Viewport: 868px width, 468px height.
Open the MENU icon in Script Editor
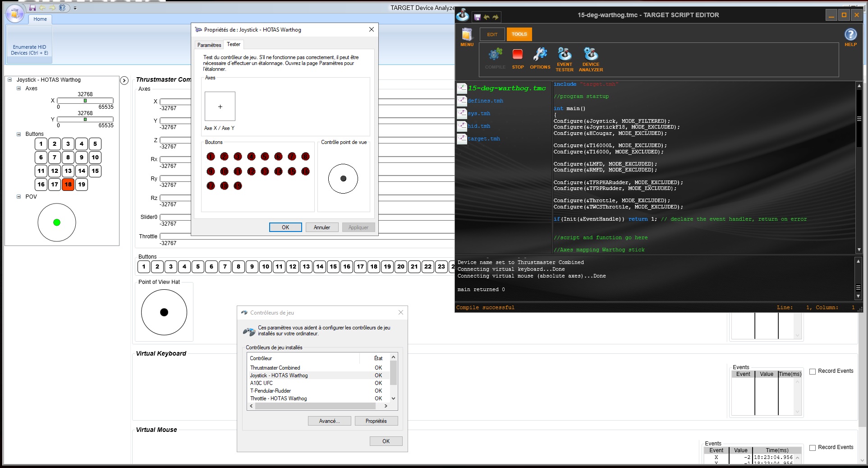(x=467, y=37)
